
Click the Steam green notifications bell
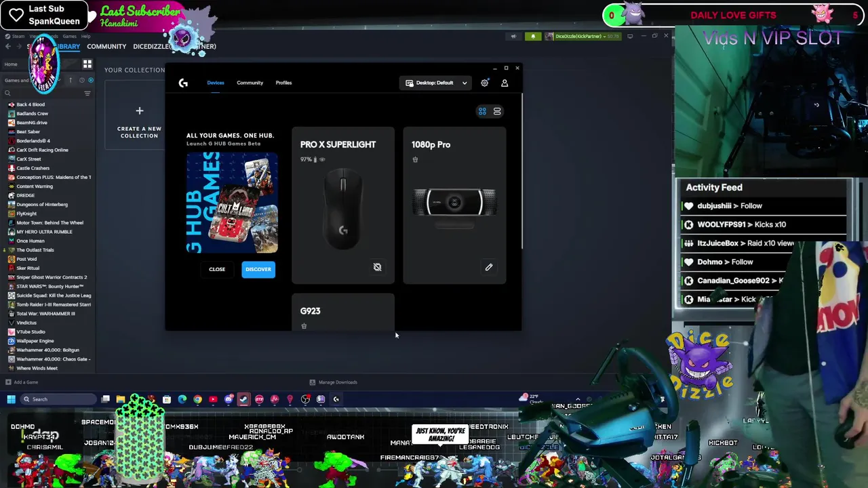click(x=533, y=36)
